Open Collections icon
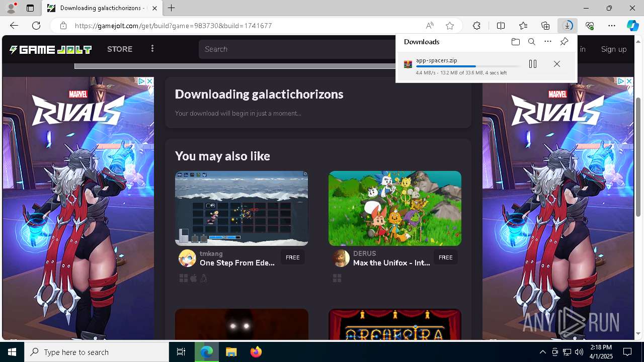Image resolution: width=644 pixels, height=362 pixels. point(545,26)
